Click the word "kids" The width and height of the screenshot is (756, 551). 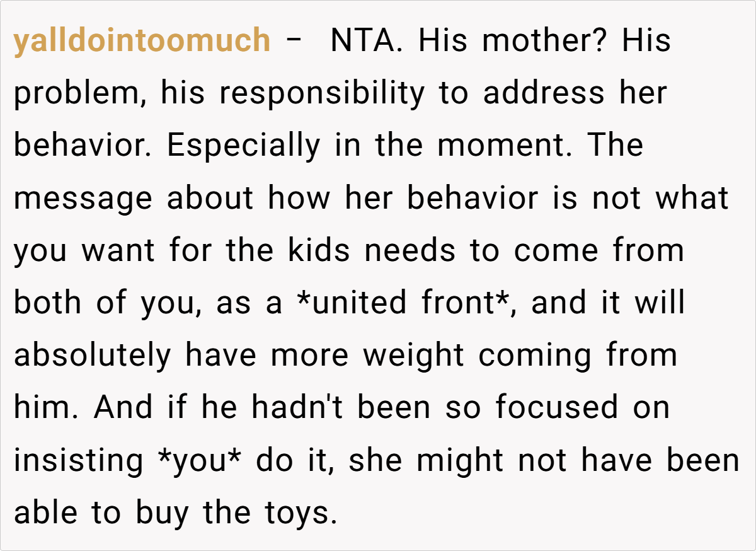318,251
